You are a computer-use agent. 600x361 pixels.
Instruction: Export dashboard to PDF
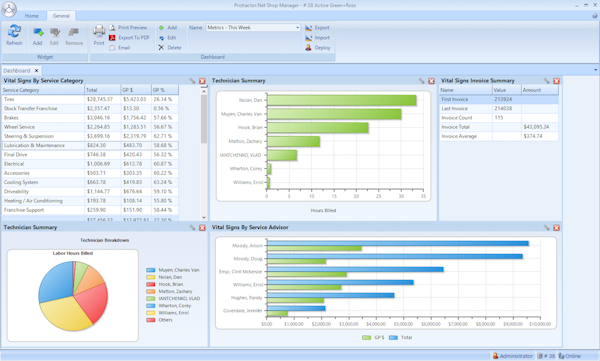pos(129,38)
